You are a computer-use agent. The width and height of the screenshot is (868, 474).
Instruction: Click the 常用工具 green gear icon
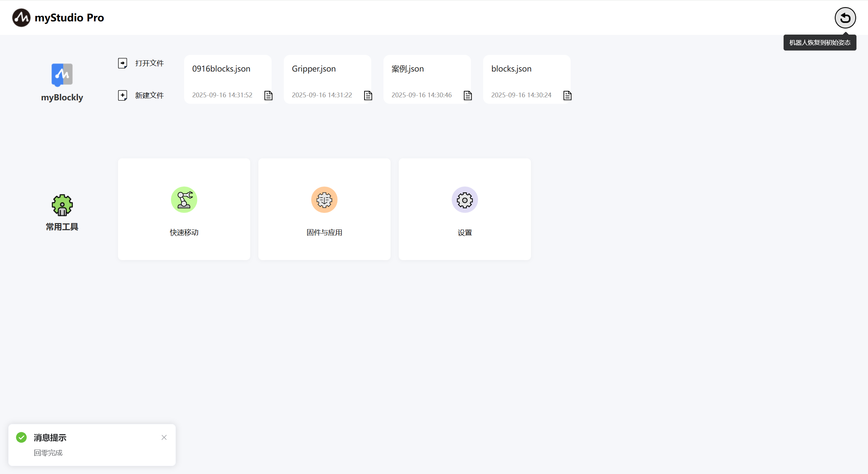62,205
